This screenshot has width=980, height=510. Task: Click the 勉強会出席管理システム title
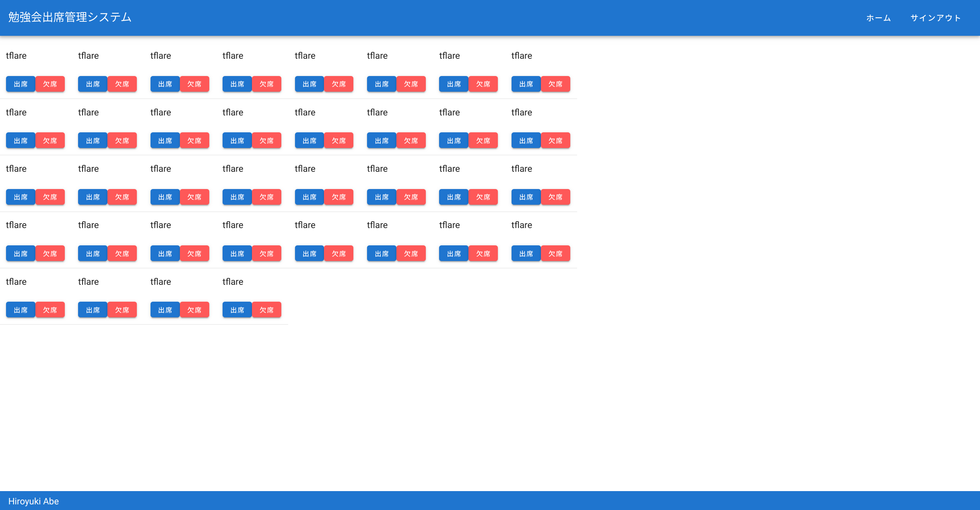[x=69, y=17]
